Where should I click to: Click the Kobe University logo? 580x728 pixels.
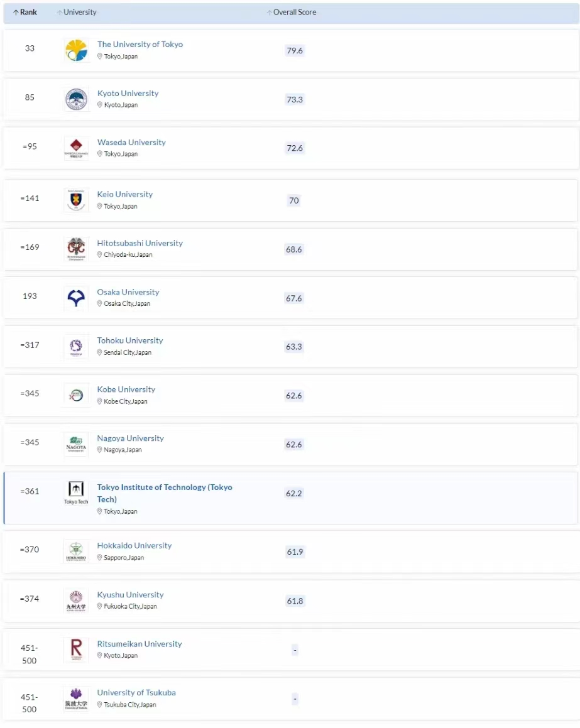76,396
